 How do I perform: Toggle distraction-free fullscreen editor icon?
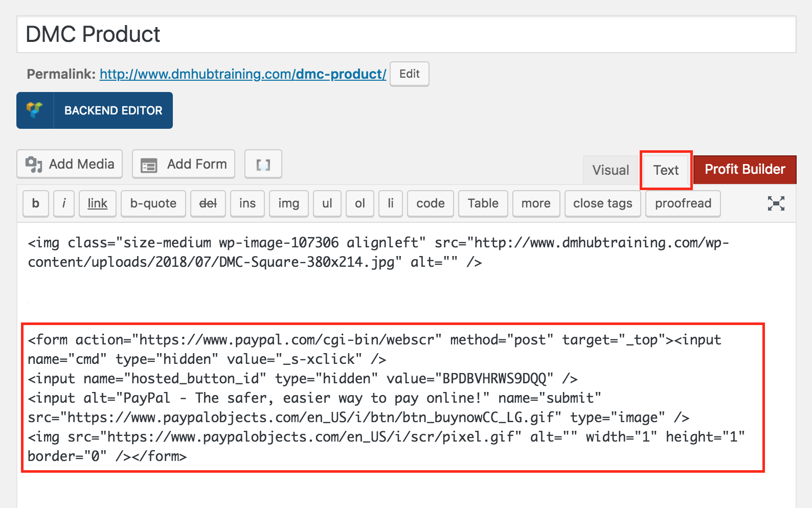click(776, 203)
